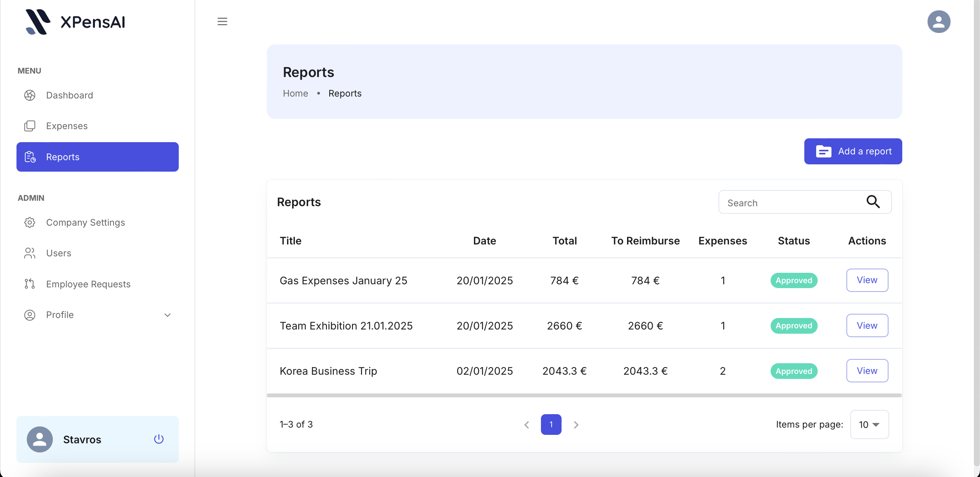
Task: Click the Dashboard icon in sidebar
Action: point(30,95)
